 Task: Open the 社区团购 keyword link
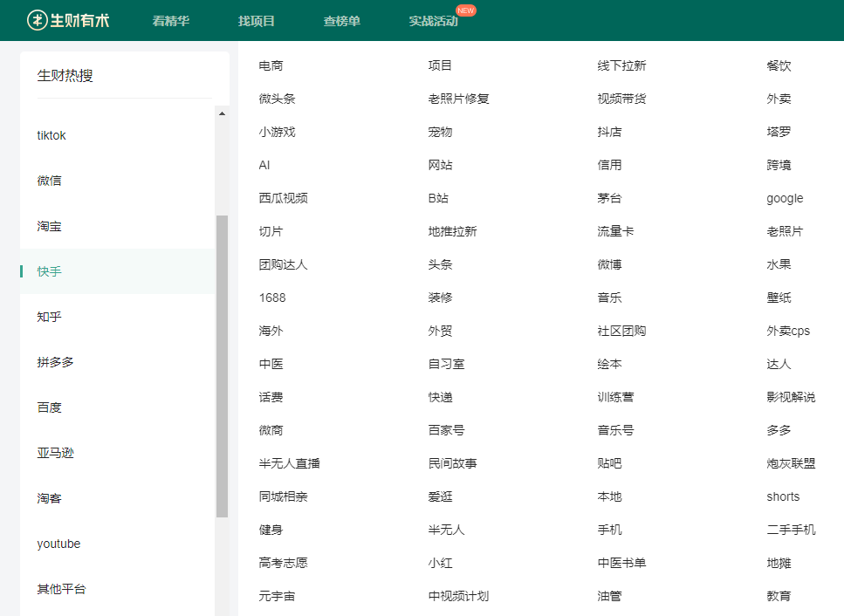(x=621, y=331)
